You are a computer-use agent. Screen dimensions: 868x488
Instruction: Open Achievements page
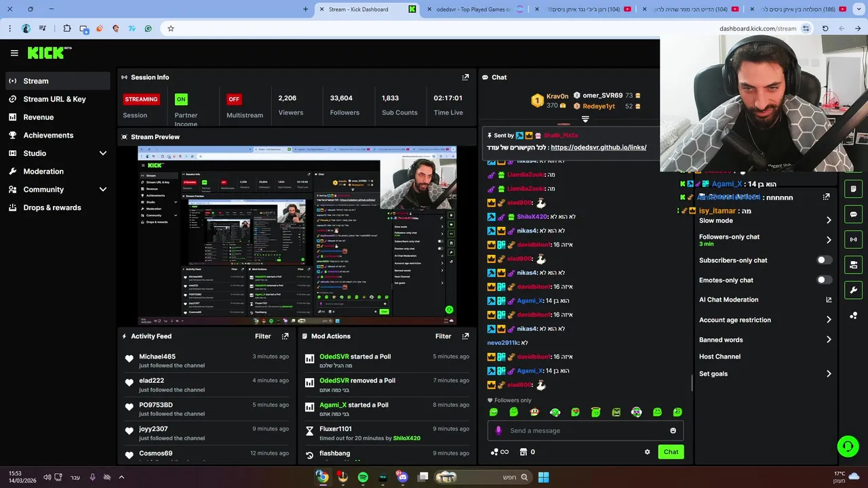point(58,136)
